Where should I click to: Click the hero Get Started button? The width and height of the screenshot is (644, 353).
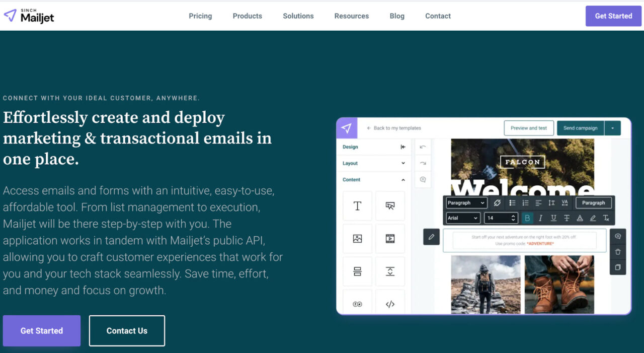[42, 331]
